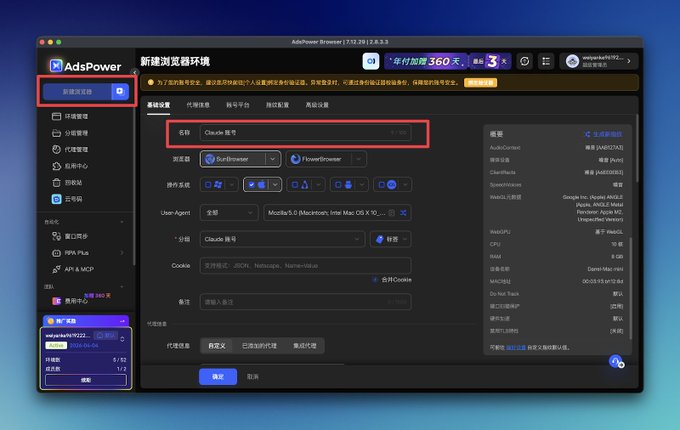Image resolution: width=680 pixels, height=430 pixels.
Task: Click the SunBrowser logo icon
Action: point(210,159)
